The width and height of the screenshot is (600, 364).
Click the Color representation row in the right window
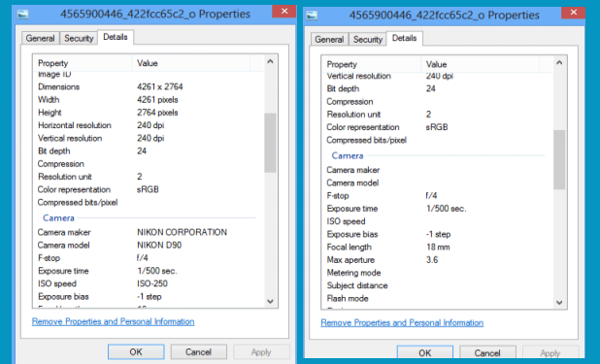pyautogui.click(x=437, y=127)
